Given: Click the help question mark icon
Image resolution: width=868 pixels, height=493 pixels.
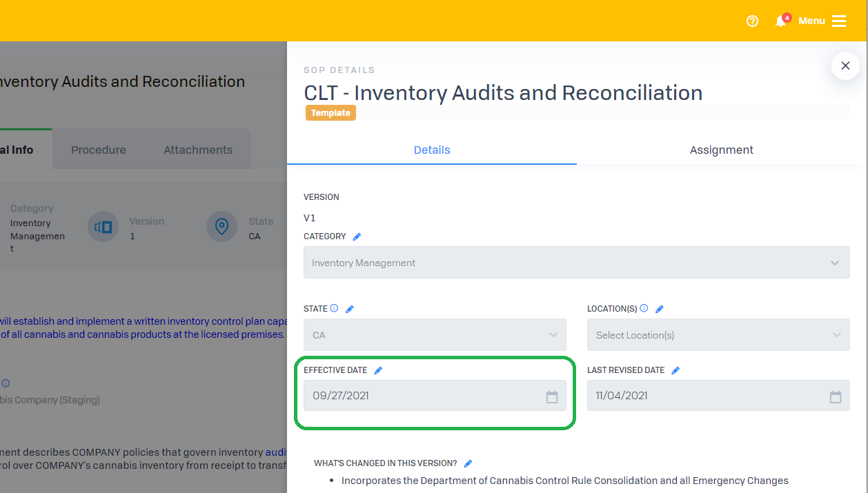Looking at the screenshot, I should click(x=752, y=21).
